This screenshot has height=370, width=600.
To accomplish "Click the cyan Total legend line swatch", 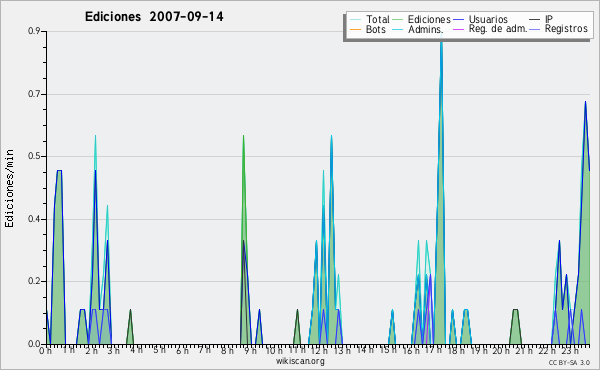I will coord(355,20).
